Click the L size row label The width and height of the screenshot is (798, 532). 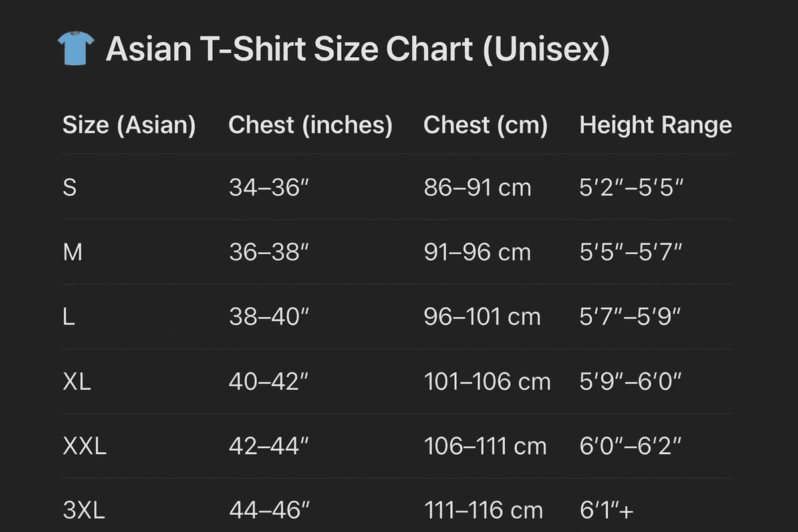coord(68,317)
